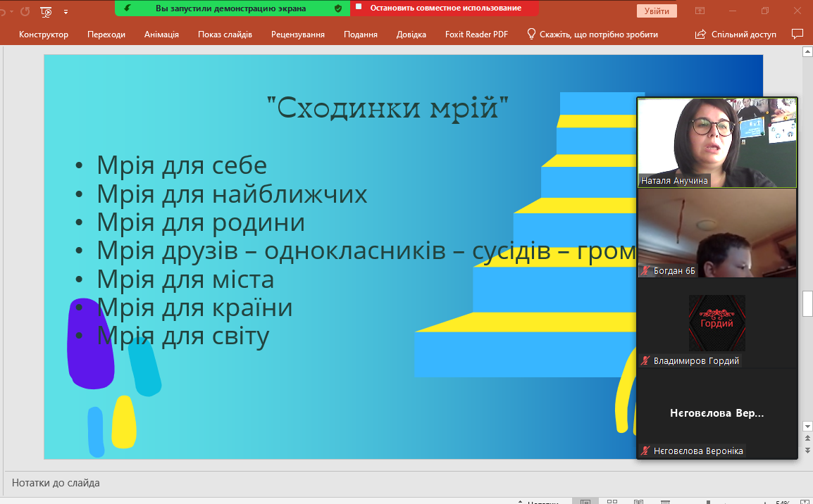
Task: Stop screen sharing with the red button
Action: coord(445,8)
